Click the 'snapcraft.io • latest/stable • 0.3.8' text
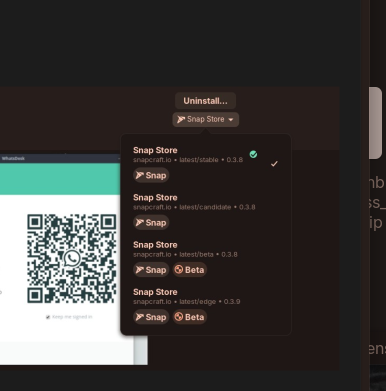The width and height of the screenshot is (386, 391). click(x=188, y=160)
